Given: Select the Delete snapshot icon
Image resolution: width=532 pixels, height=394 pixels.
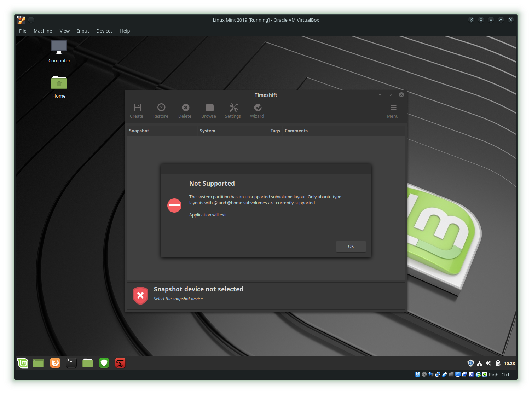Looking at the screenshot, I should point(185,110).
